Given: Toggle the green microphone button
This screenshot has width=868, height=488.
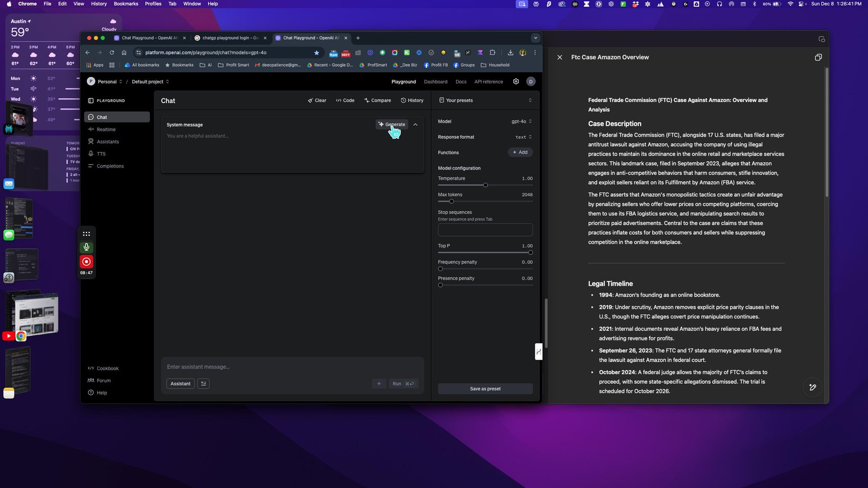Looking at the screenshot, I should click(x=86, y=247).
